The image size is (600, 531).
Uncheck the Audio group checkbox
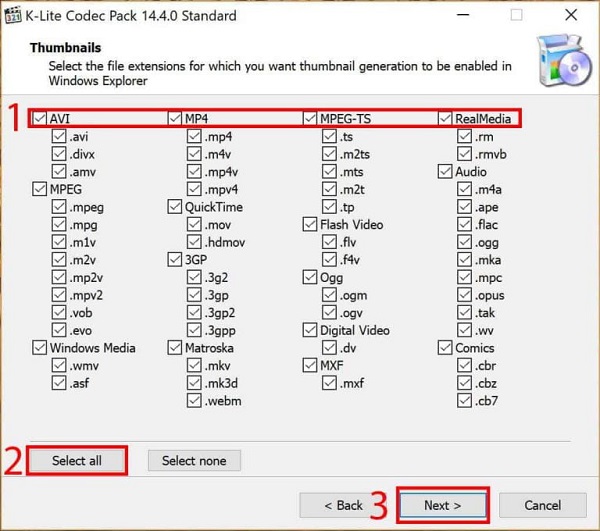(445, 171)
